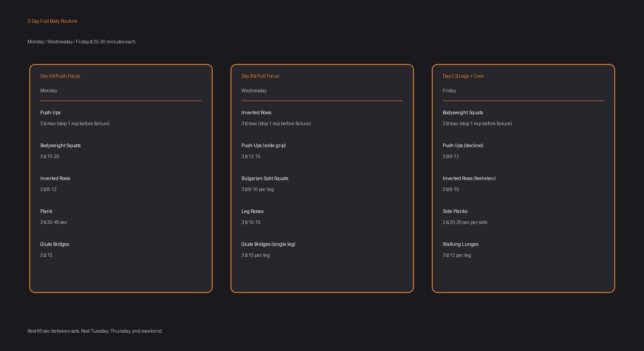644x351 pixels.
Task: Click 'Bodyweight Squats' in the Friday card
Action: pyautogui.click(x=463, y=112)
